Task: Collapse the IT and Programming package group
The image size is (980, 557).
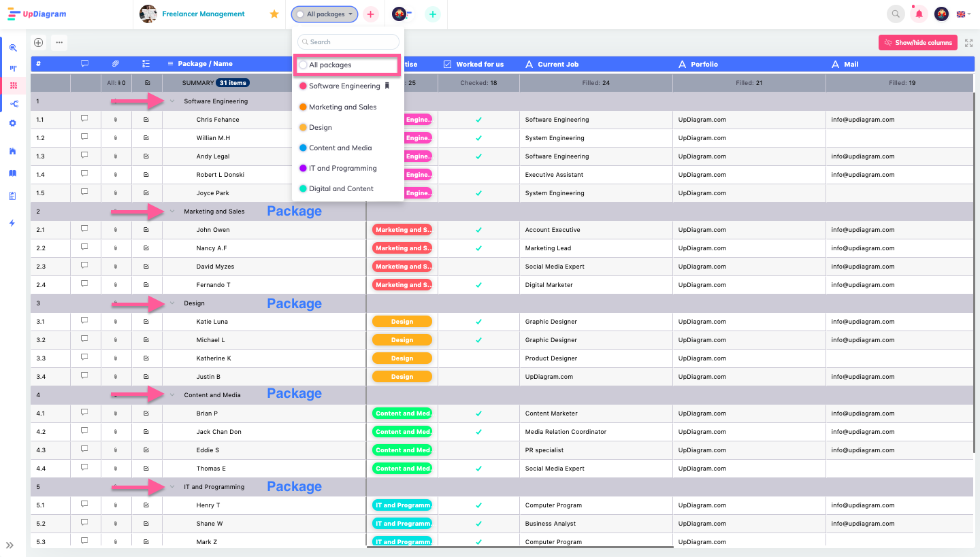Action: tap(172, 487)
